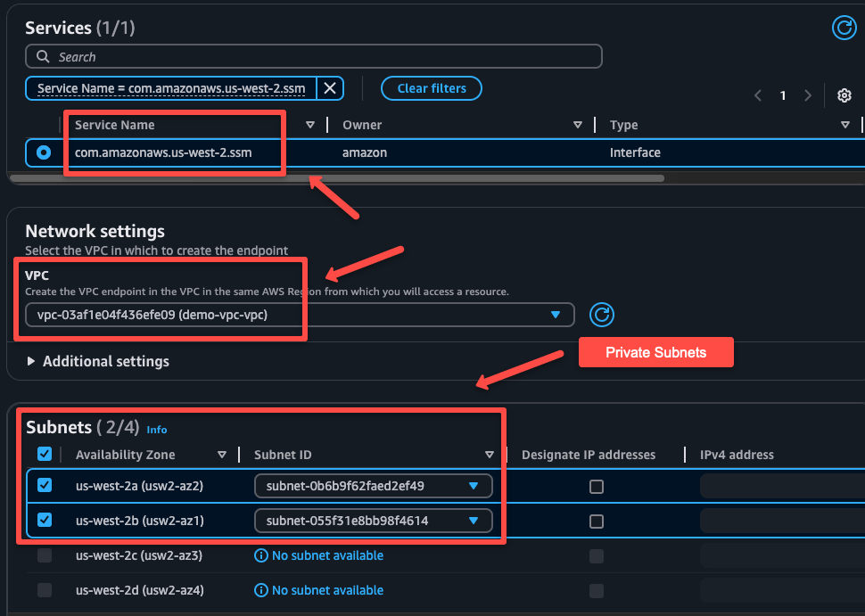
Task: Go to the next services page
Action: [x=808, y=94]
